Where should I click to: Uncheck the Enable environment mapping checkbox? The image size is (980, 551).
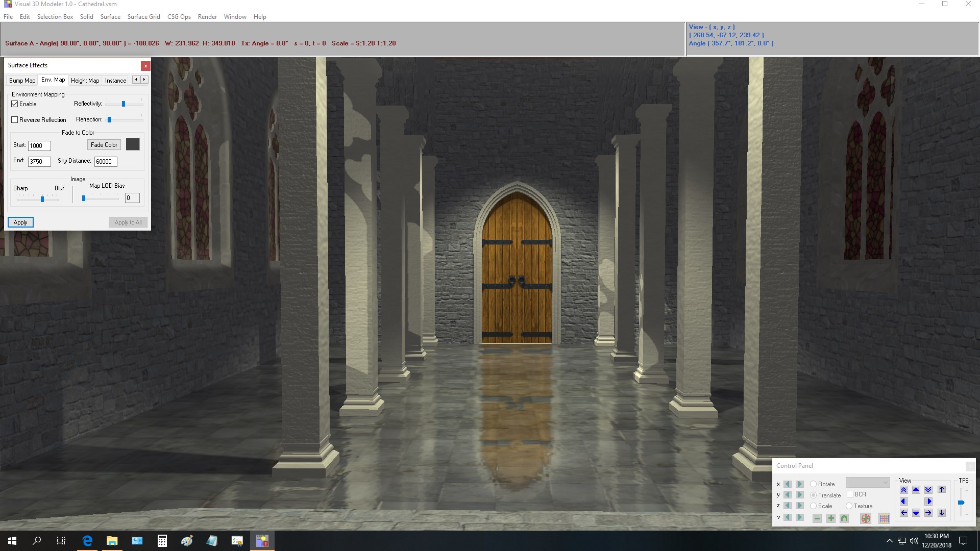pos(15,104)
